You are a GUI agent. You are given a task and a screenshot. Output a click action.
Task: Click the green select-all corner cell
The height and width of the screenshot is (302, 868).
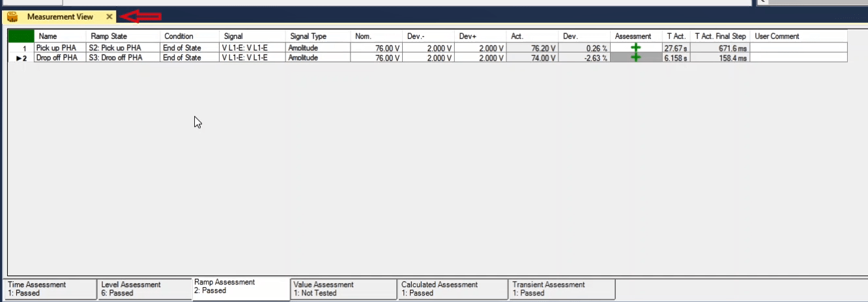pos(20,36)
